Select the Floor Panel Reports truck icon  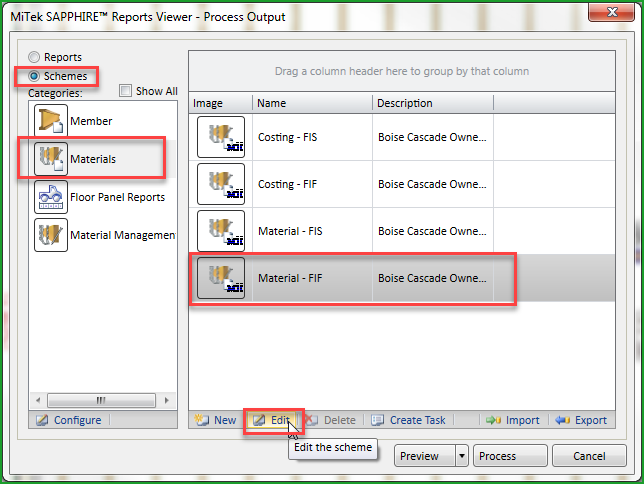(51, 197)
